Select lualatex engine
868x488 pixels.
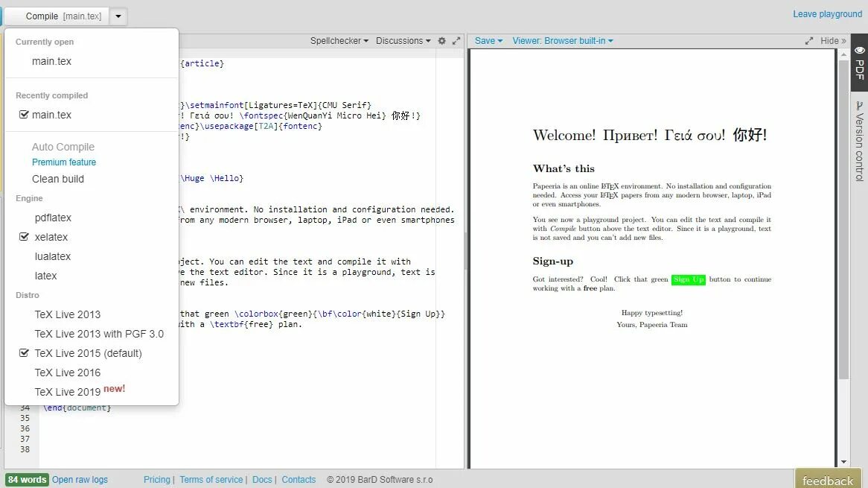coord(53,256)
